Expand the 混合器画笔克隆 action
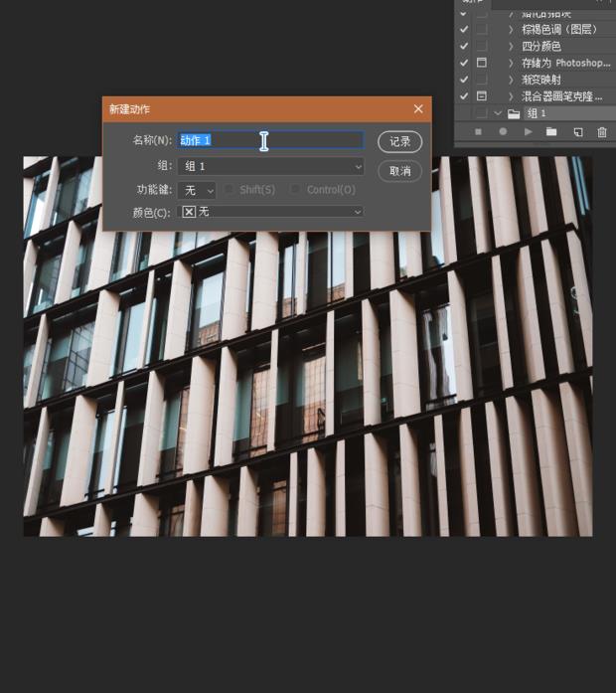616x693 pixels. click(511, 95)
